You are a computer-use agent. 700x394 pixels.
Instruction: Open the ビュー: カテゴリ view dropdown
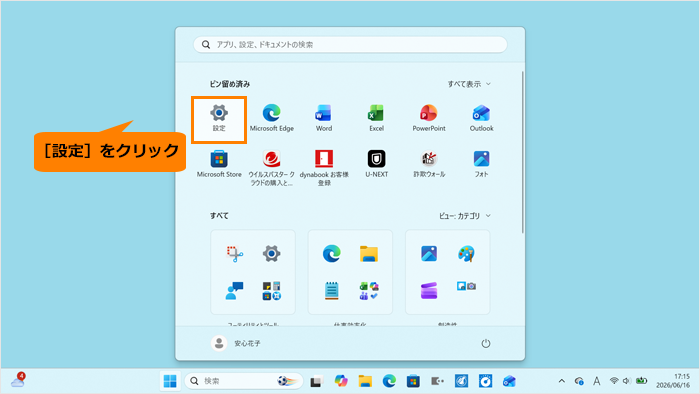[465, 216]
